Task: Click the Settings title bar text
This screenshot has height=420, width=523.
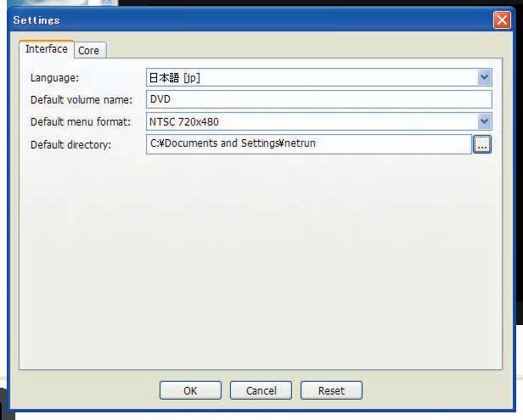Action: (37, 20)
